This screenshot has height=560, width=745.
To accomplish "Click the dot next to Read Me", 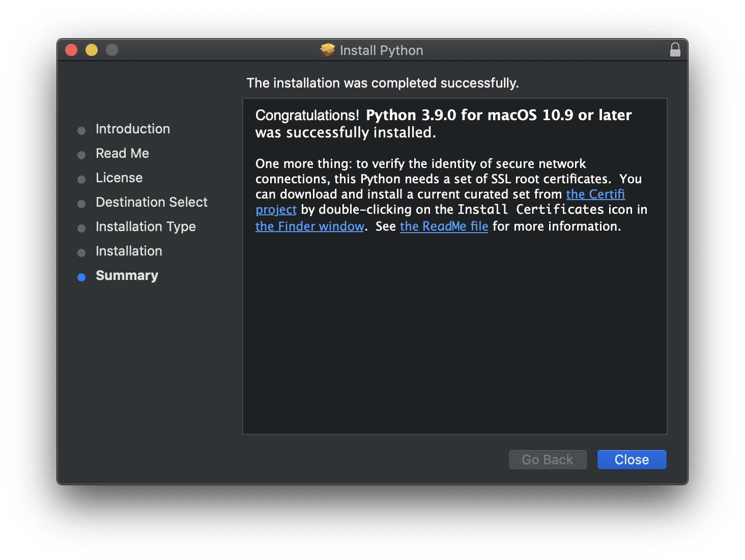I will [81, 155].
